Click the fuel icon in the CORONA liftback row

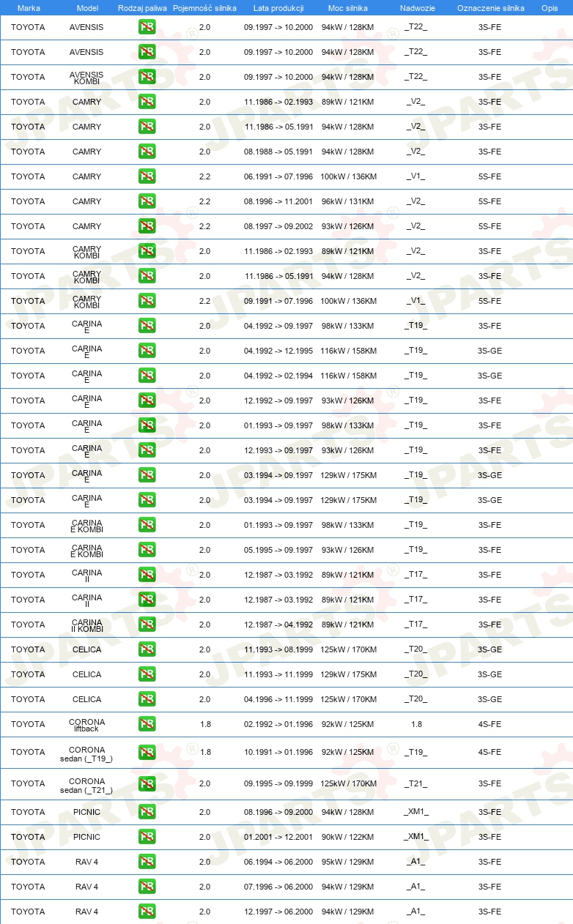[147, 724]
